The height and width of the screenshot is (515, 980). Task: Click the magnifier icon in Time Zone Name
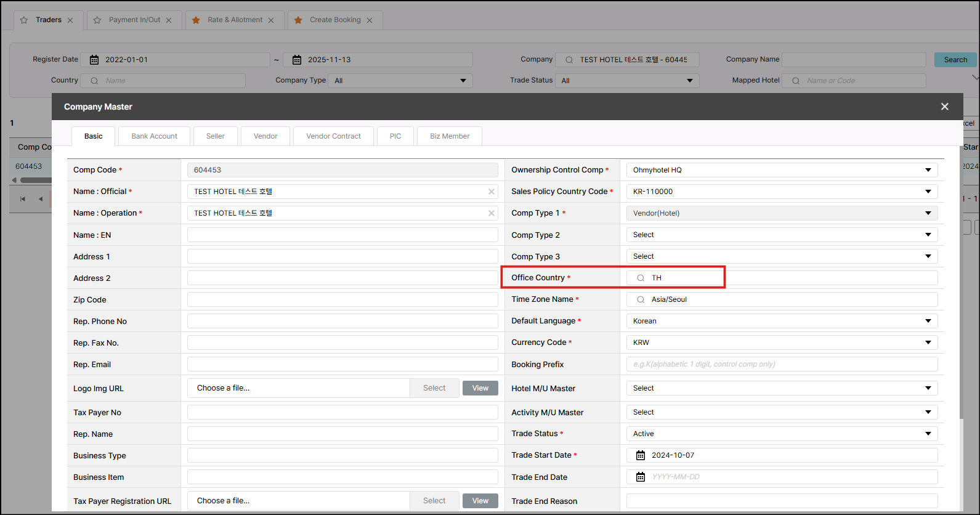click(641, 299)
